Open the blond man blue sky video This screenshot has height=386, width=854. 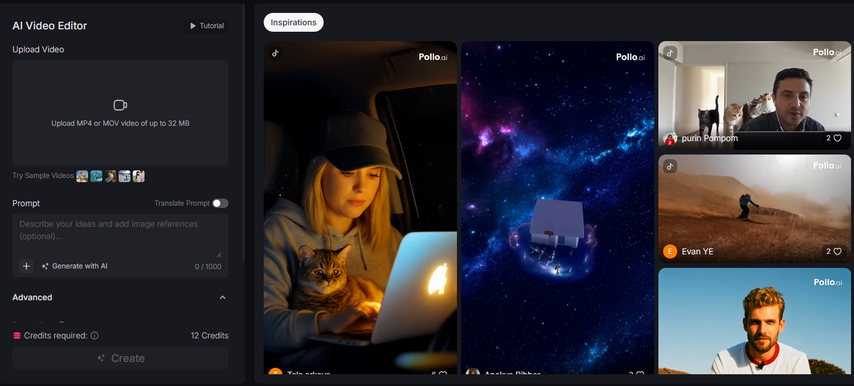pos(754,321)
